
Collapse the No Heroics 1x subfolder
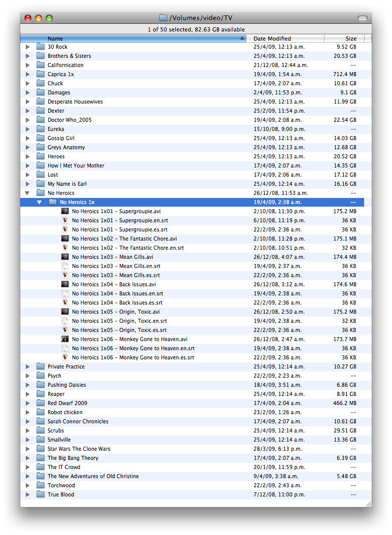pyautogui.click(x=40, y=202)
